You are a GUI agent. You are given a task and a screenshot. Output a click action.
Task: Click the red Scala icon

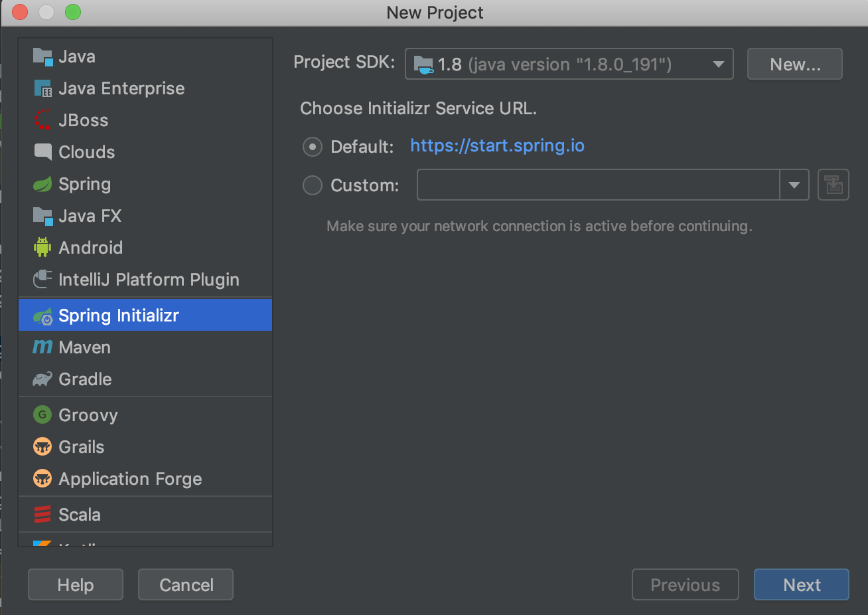pyautogui.click(x=42, y=515)
